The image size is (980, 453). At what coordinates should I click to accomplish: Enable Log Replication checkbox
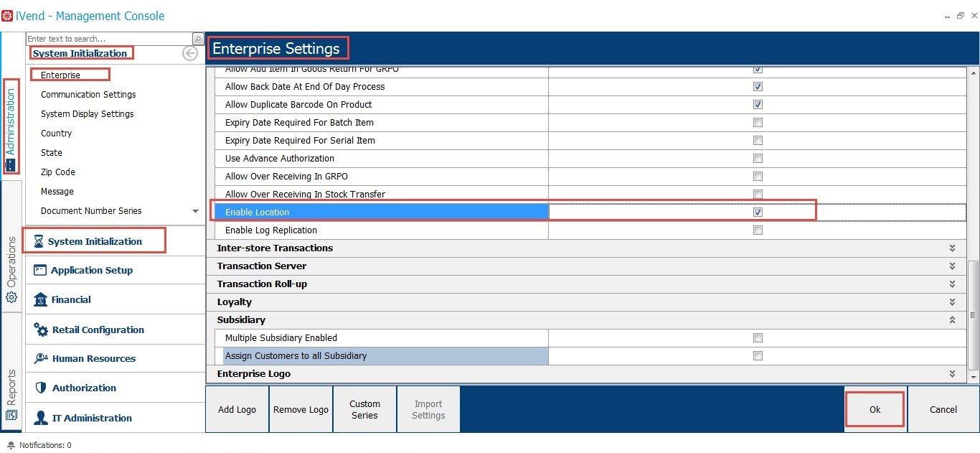pos(758,230)
